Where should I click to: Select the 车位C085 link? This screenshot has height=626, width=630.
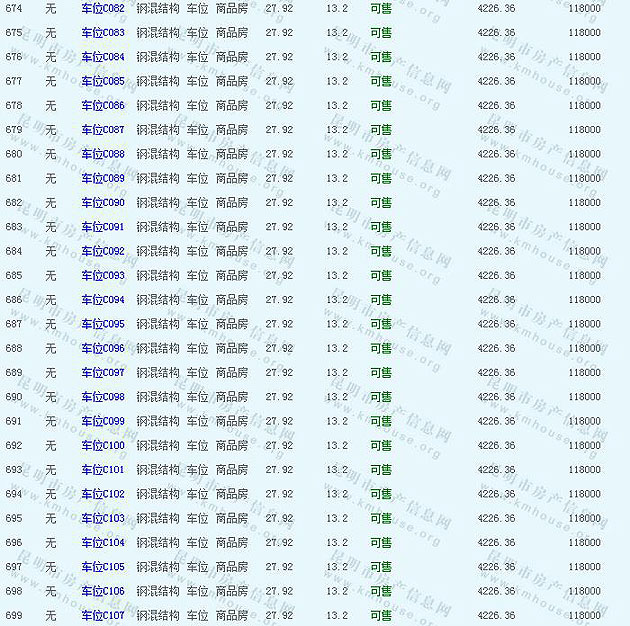(103, 81)
